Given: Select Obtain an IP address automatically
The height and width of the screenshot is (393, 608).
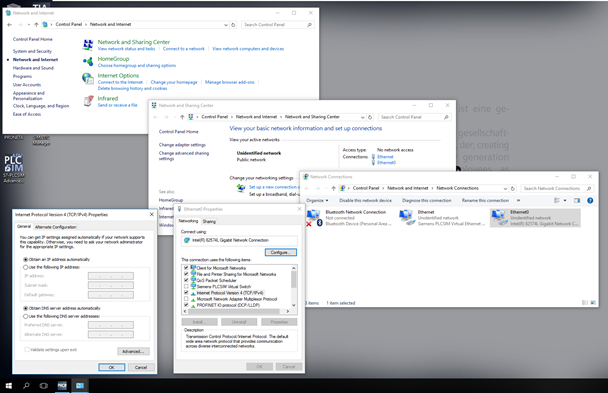Looking at the screenshot, I should coord(26,259).
